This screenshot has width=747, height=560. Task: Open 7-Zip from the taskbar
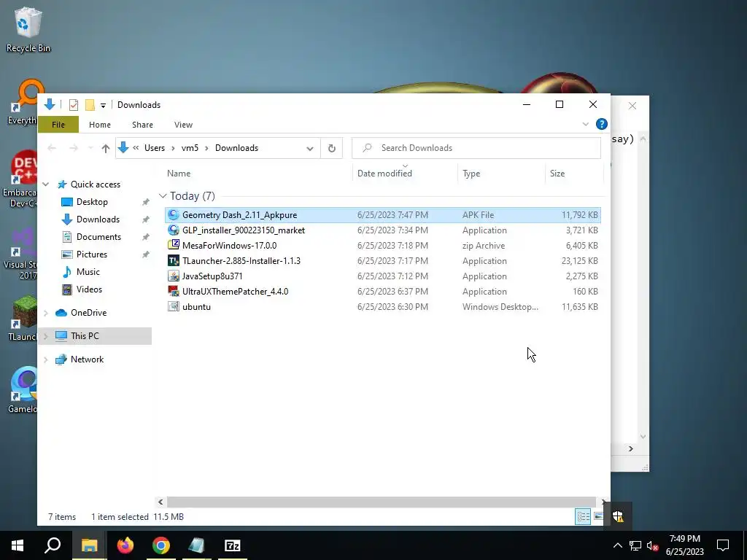point(232,545)
